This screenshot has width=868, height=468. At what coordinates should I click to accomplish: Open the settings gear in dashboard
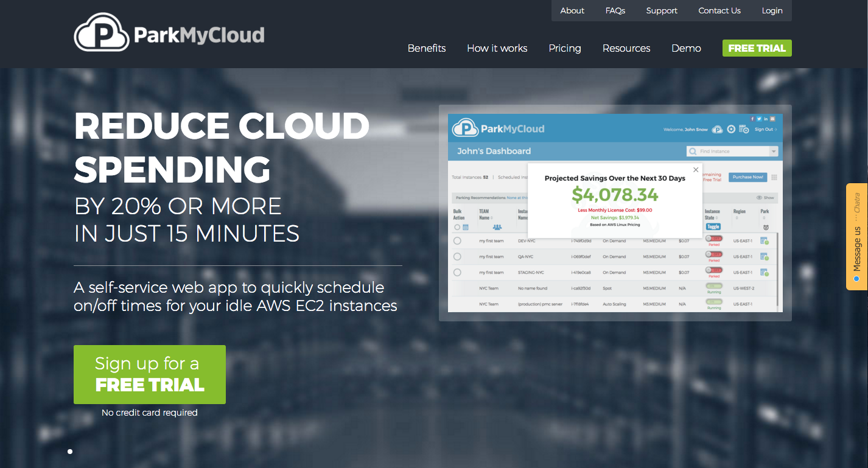click(x=731, y=129)
